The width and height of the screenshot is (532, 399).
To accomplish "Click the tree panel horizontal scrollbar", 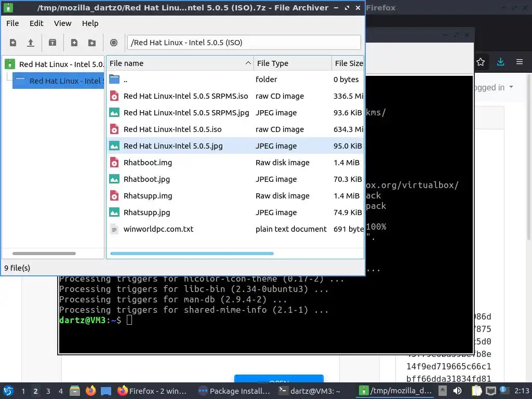I will click(x=44, y=254).
